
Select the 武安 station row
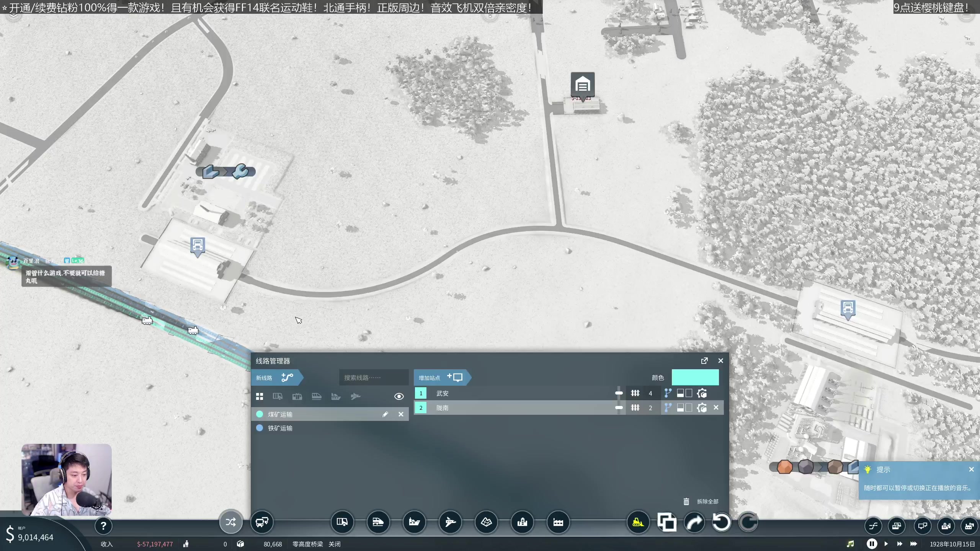[569, 393]
